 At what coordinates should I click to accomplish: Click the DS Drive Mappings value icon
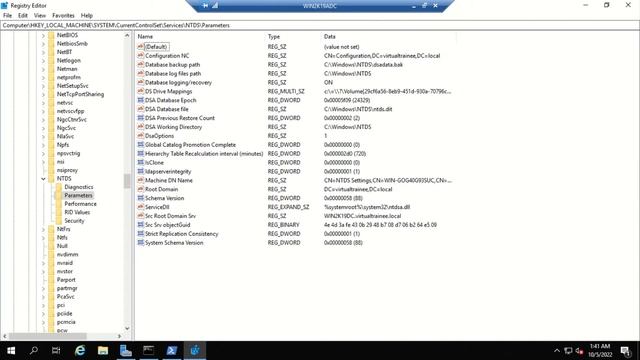tap(141, 91)
